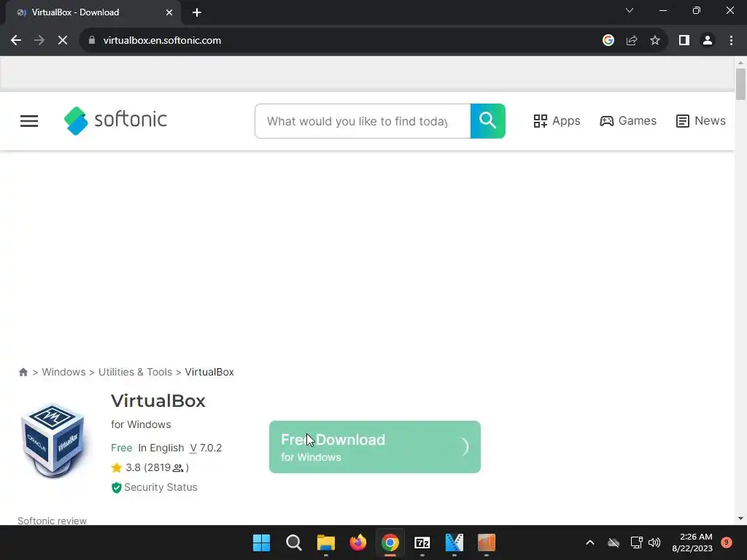Close the VirtualBox - Download tab
Screen dimensions: 747x560
[169, 12]
